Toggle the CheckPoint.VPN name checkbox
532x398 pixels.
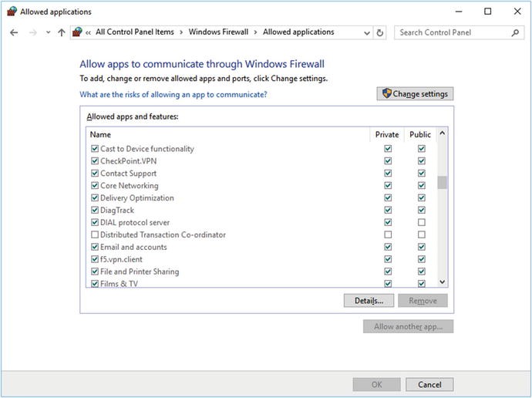(x=95, y=161)
